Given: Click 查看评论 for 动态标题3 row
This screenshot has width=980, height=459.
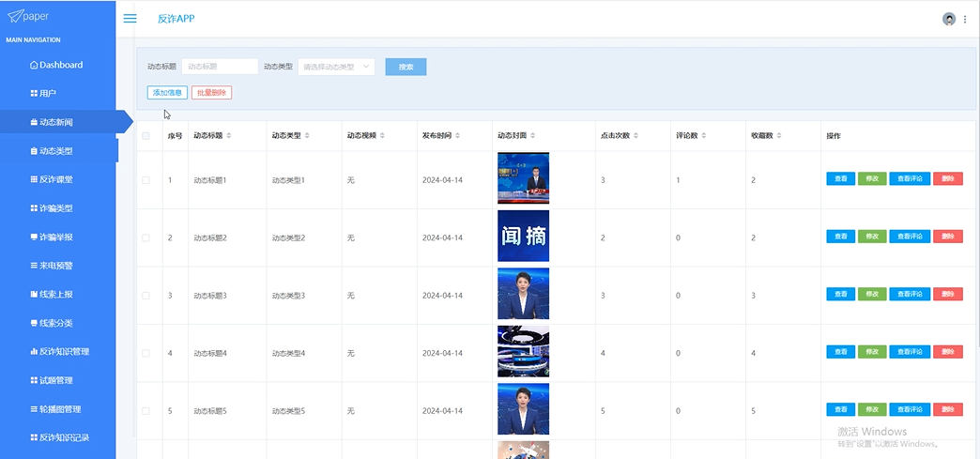Looking at the screenshot, I should (910, 294).
